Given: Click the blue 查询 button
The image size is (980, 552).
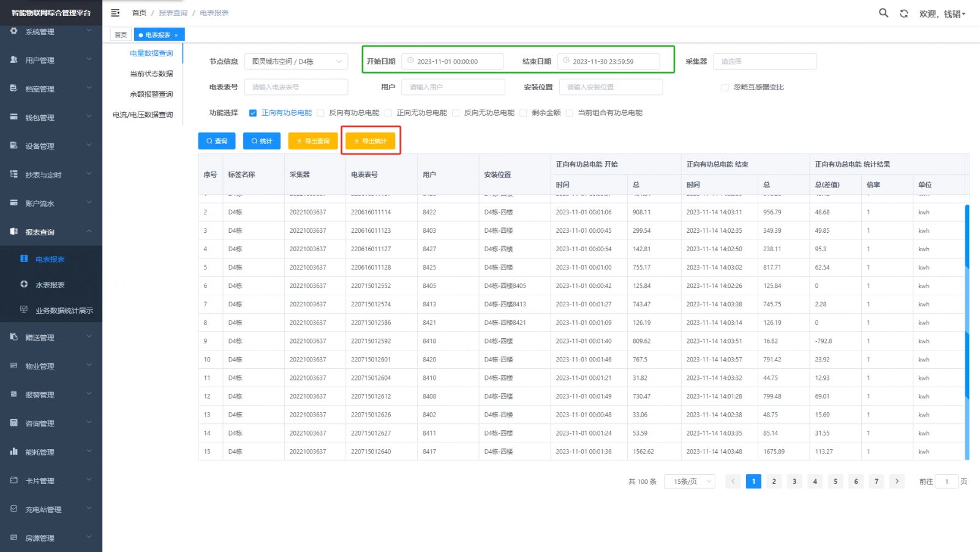Looking at the screenshot, I should (217, 141).
